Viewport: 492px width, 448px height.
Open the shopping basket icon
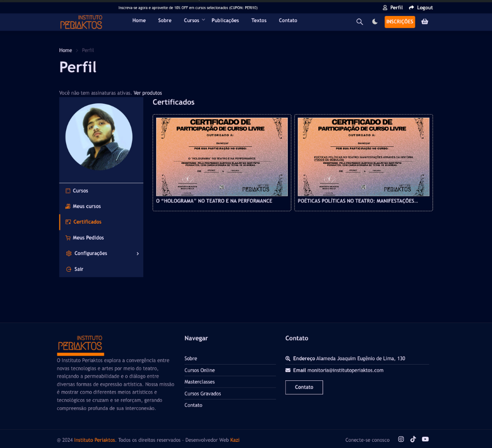tap(424, 22)
